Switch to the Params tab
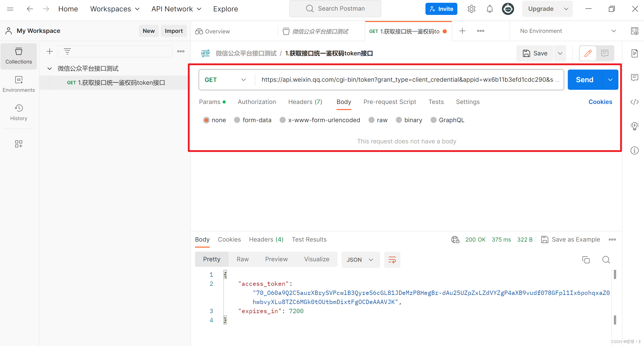This screenshot has width=644, height=346. [212, 102]
